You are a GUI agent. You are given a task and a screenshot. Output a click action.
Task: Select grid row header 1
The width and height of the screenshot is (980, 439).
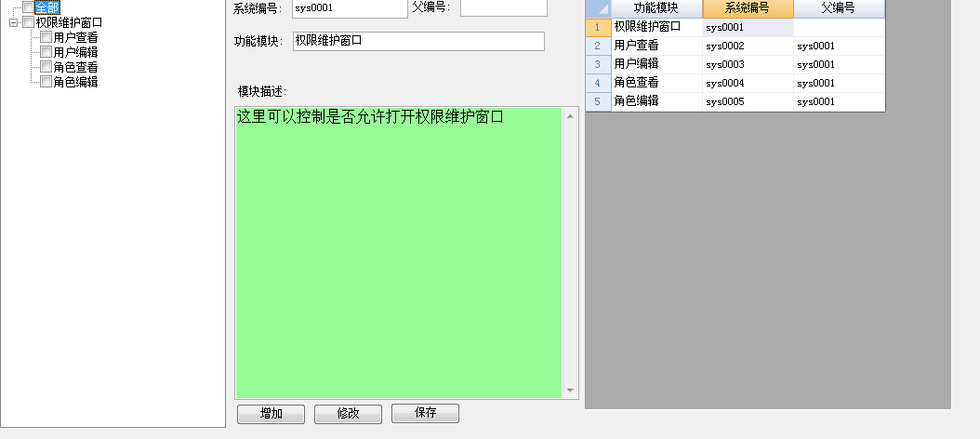pos(598,28)
